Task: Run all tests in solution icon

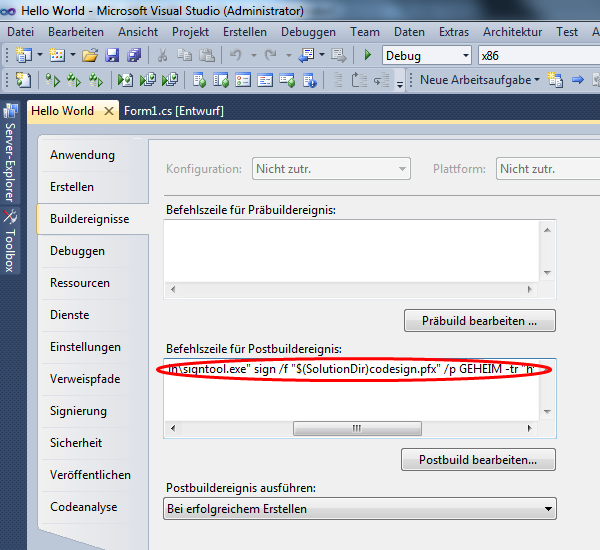Action: click(74, 80)
